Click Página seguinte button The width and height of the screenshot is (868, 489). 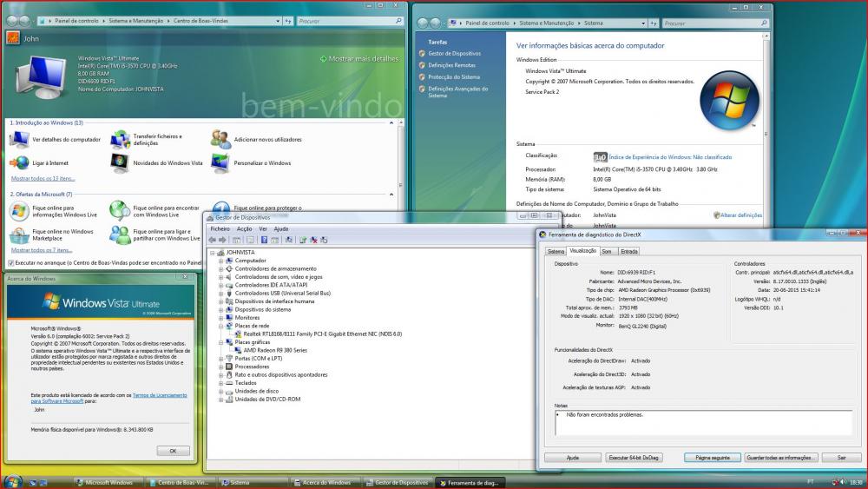point(713,458)
